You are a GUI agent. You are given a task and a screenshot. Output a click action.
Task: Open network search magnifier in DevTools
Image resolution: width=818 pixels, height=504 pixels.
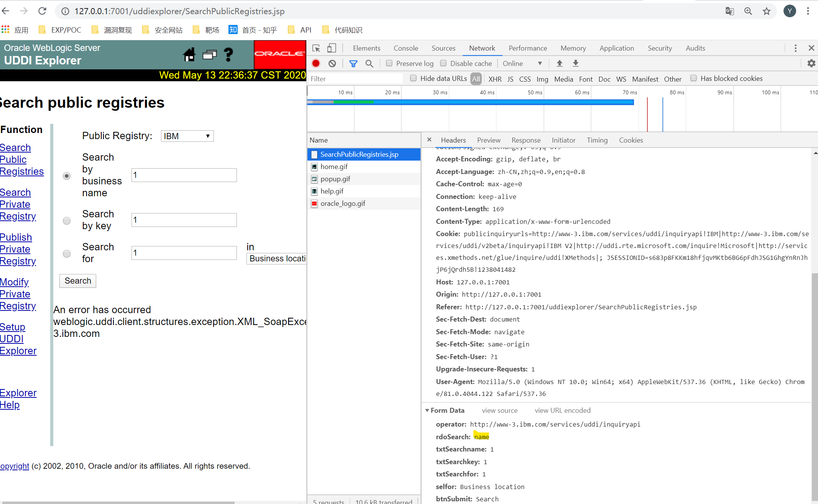click(369, 64)
